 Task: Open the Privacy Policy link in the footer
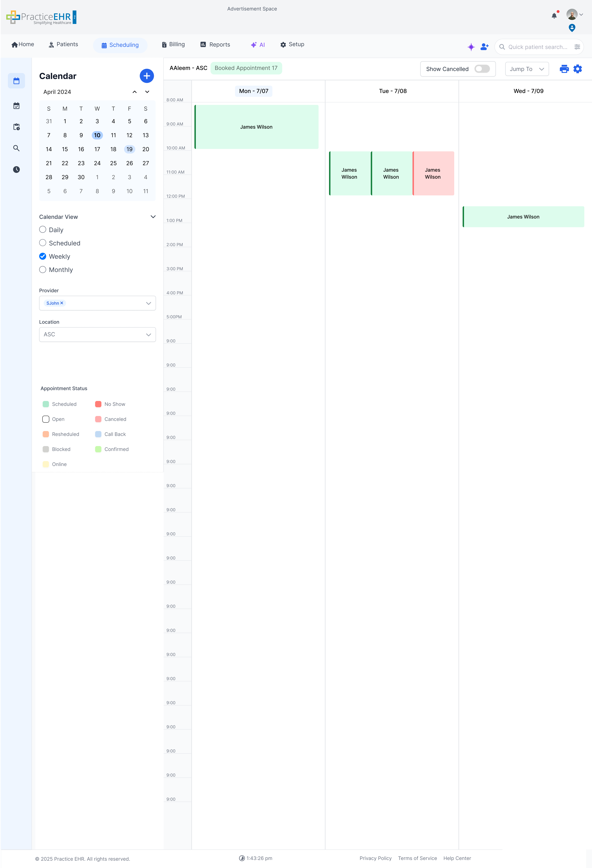coord(376,858)
